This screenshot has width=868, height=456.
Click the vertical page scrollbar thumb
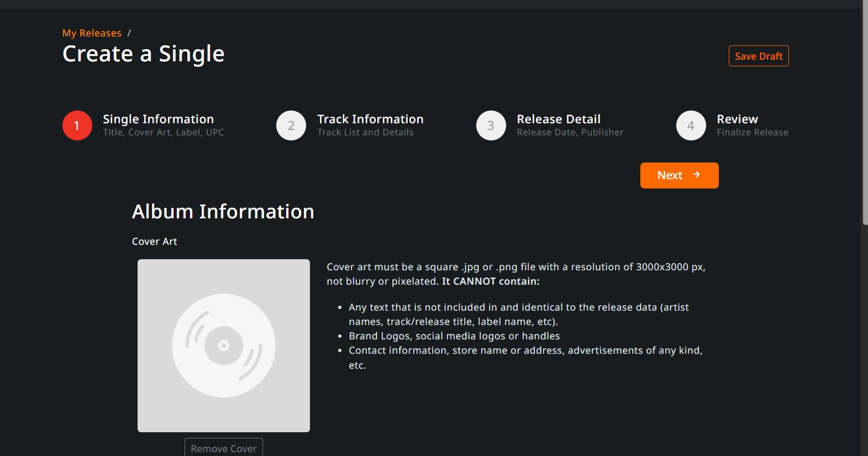pos(864,111)
